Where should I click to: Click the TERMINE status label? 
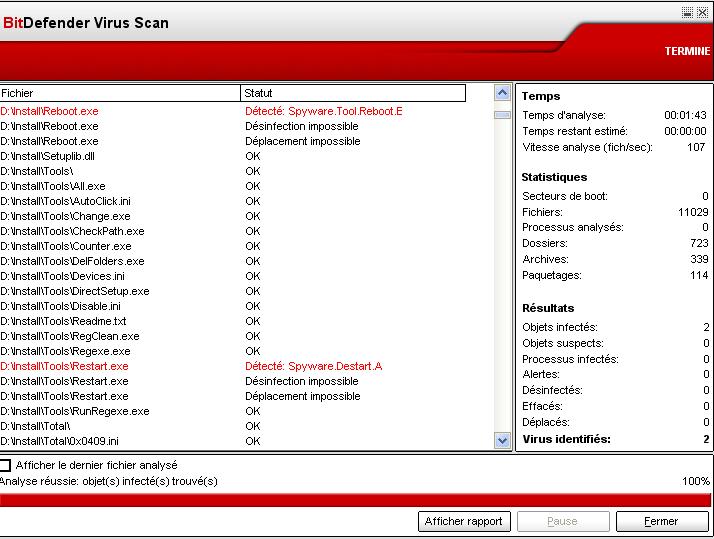pos(687,51)
